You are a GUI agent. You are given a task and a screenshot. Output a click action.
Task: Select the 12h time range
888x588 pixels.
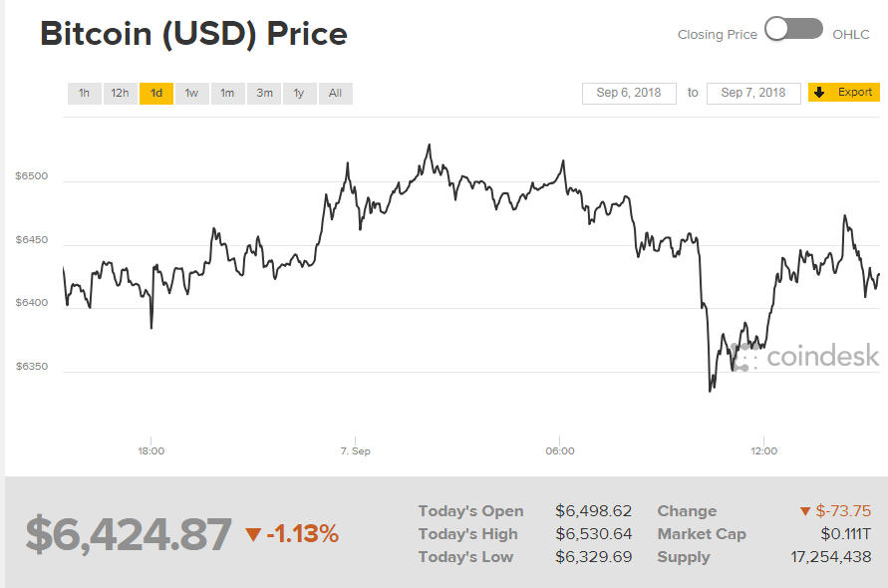click(x=120, y=94)
